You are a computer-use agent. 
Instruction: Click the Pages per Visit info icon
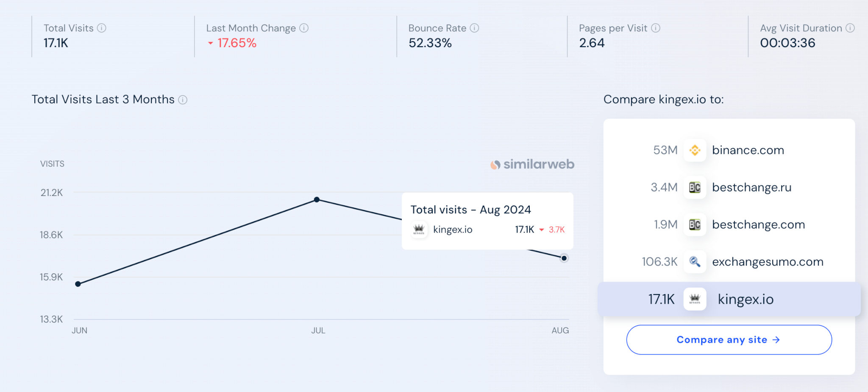(656, 28)
